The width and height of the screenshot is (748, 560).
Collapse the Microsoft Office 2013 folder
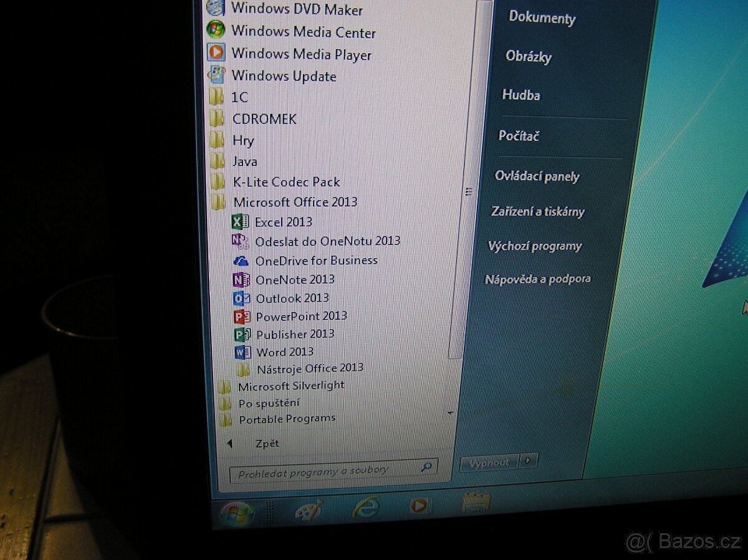point(295,202)
